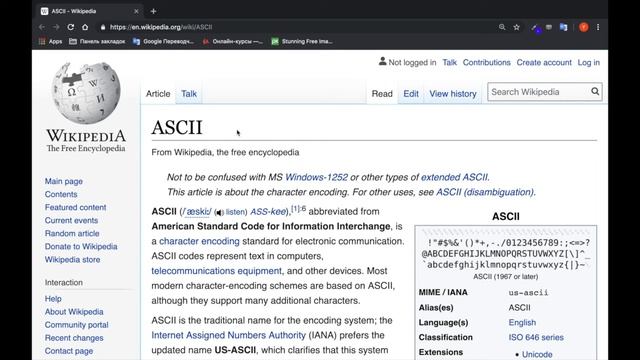Open the Онлайн-курсы bookmark
Screen dimensions: 640x360
tap(233, 41)
